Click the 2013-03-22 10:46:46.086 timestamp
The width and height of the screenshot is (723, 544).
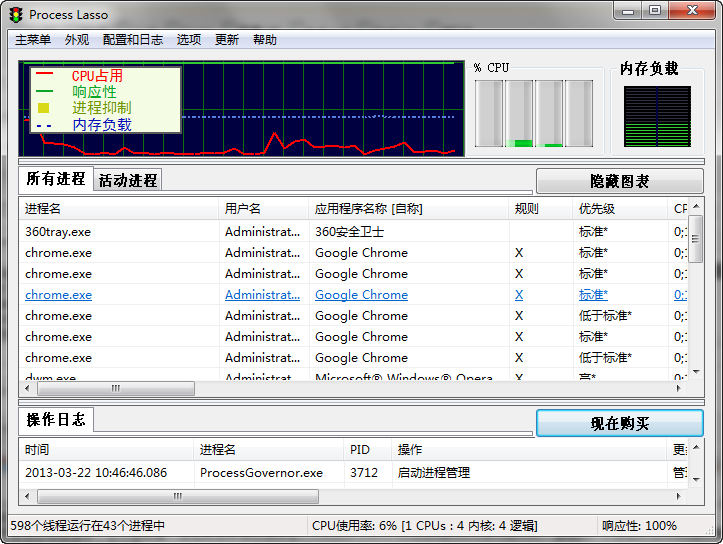(x=96, y=473)
